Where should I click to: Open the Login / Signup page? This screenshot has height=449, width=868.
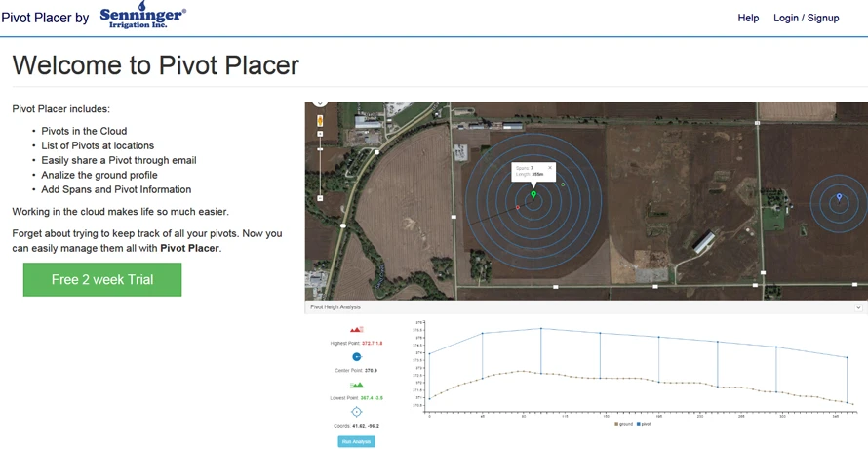click(806, 18)
